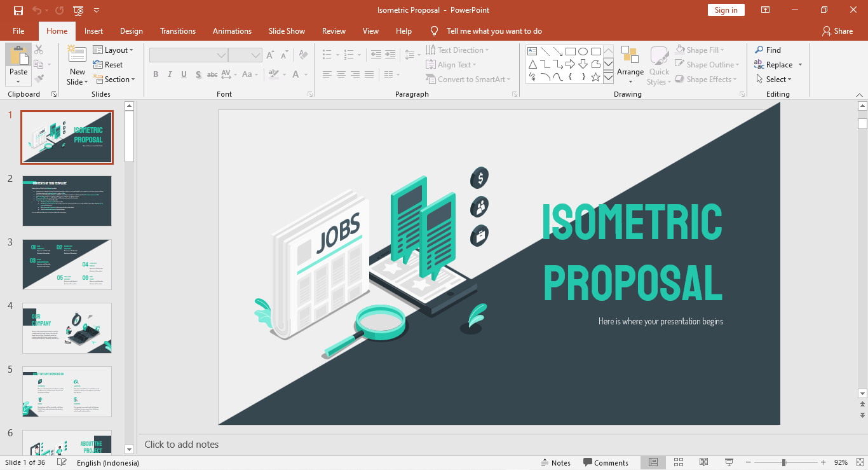Click the Tell me lightbulb icon

click(x=434, y=31)
